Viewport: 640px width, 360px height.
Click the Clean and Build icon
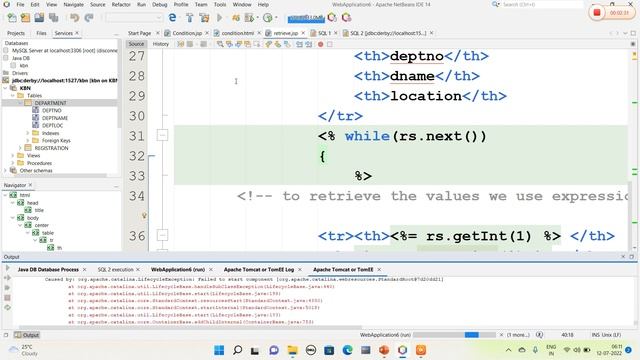pos(204,18)
